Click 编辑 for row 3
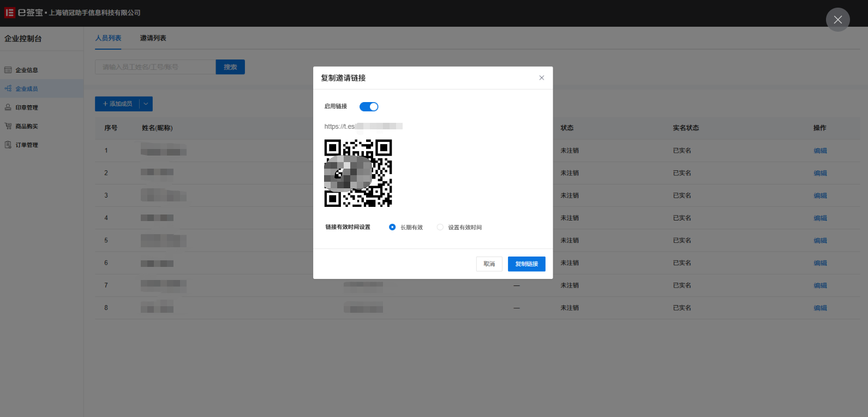This screenshot has height=417, width=868. pyautogui.click(x=820, y=195)
